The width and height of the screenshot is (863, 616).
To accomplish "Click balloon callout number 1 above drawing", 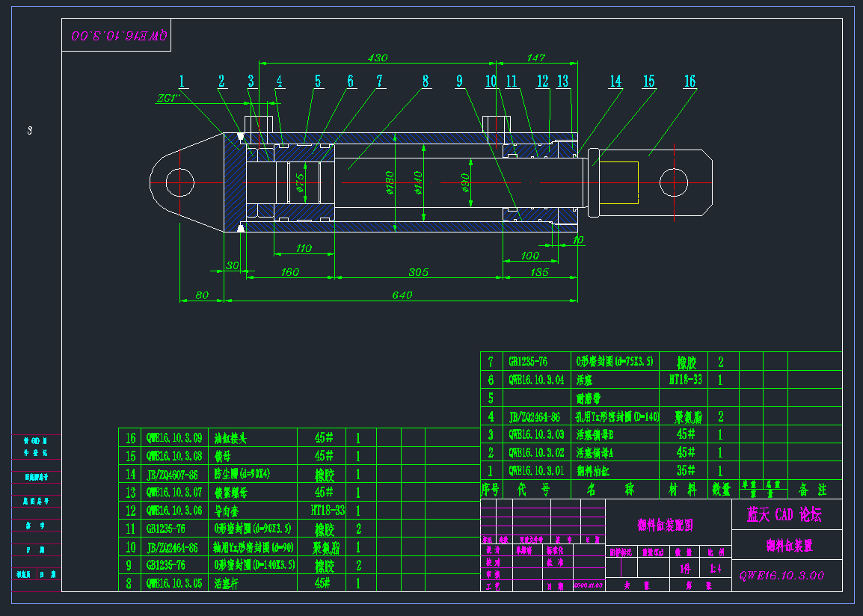I will coord(182,81).
